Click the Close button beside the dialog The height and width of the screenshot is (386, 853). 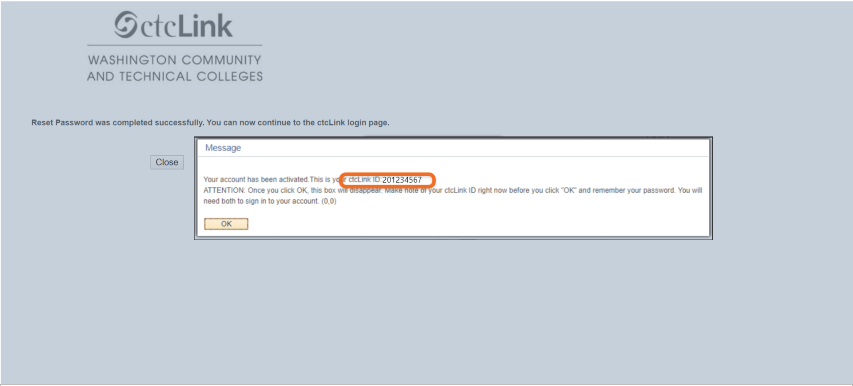(167, 162)
